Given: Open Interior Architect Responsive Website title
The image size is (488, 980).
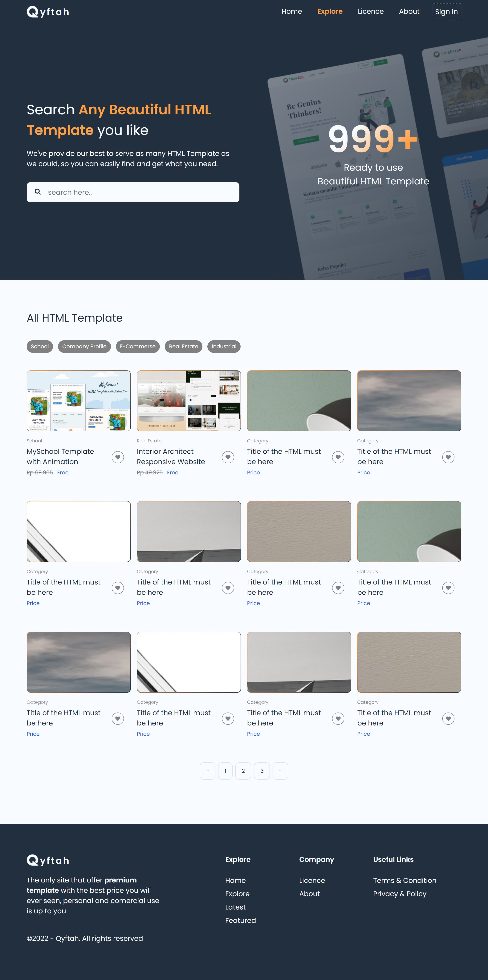Looking at the screenshot, I should pos(171,456).
